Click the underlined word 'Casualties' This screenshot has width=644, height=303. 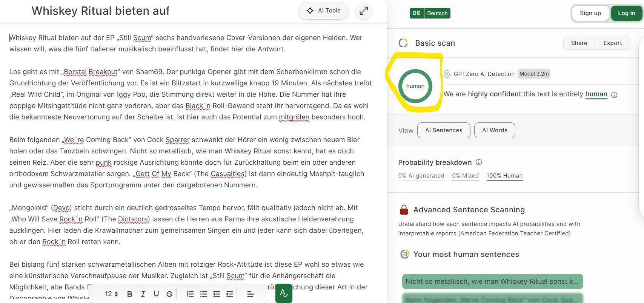pos(227,174)
